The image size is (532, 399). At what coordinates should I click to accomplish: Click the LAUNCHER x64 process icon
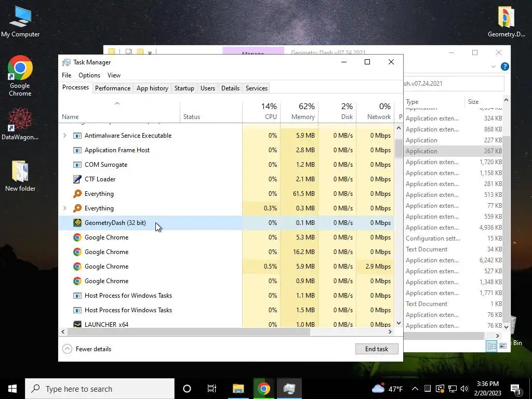point(77,324)
